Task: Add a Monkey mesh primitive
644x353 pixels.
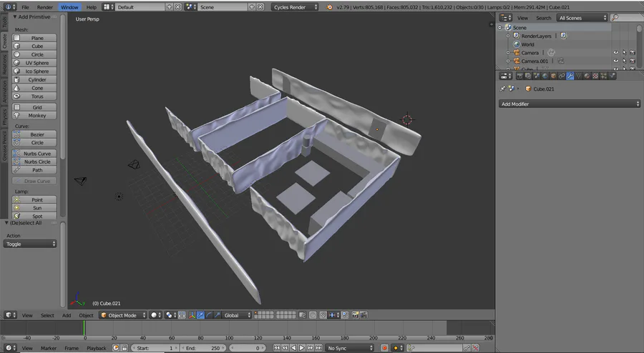Action: tap(34, 116)
